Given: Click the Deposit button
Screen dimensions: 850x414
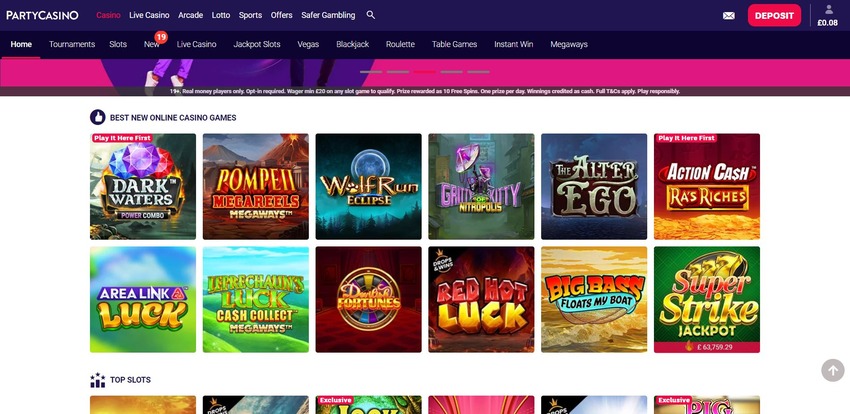Looking at the screenshot, I should coord(774,16).
